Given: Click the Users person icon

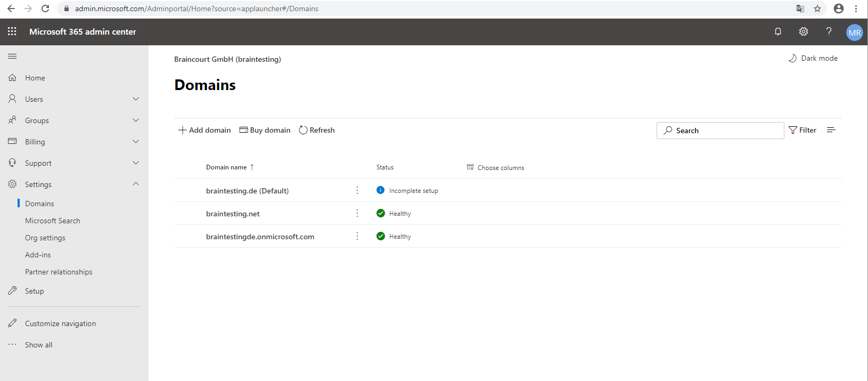Looking at the screenshot, I should 12,99.
